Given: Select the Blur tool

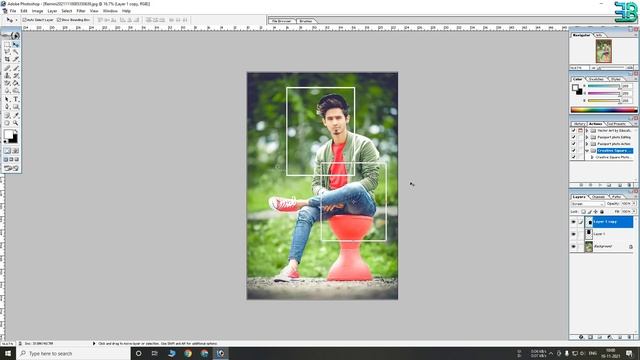Looking at the screenshot, I should pos(7,91).
